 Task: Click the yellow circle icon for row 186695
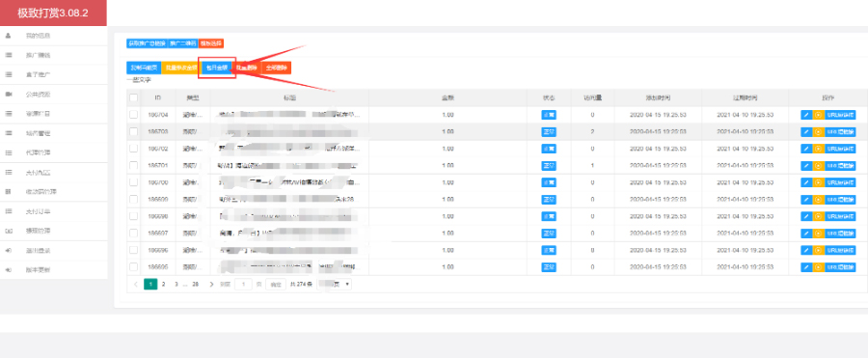point(818,267)
